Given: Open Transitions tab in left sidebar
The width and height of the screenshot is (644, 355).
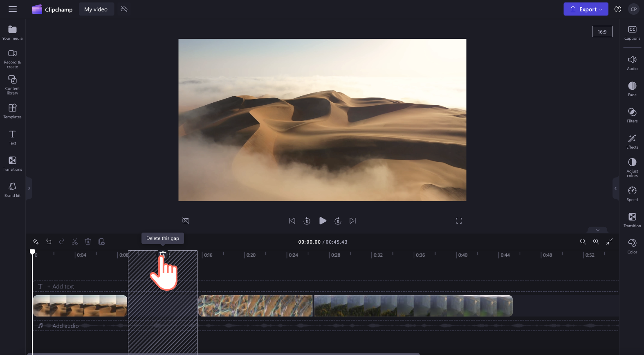Looking at the screenshot, I should pos(12,164).
